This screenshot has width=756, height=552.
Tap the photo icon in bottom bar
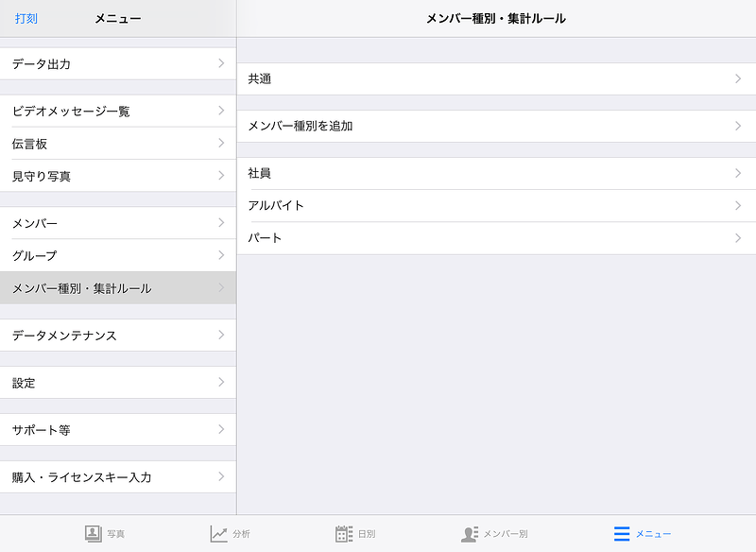pyautogui.click(x=93, y=533)
